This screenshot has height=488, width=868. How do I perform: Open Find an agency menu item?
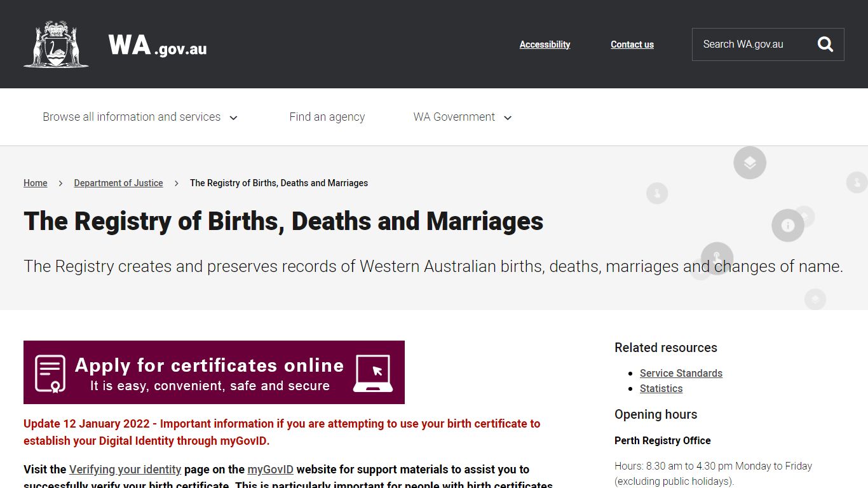[x=327, y=117]
